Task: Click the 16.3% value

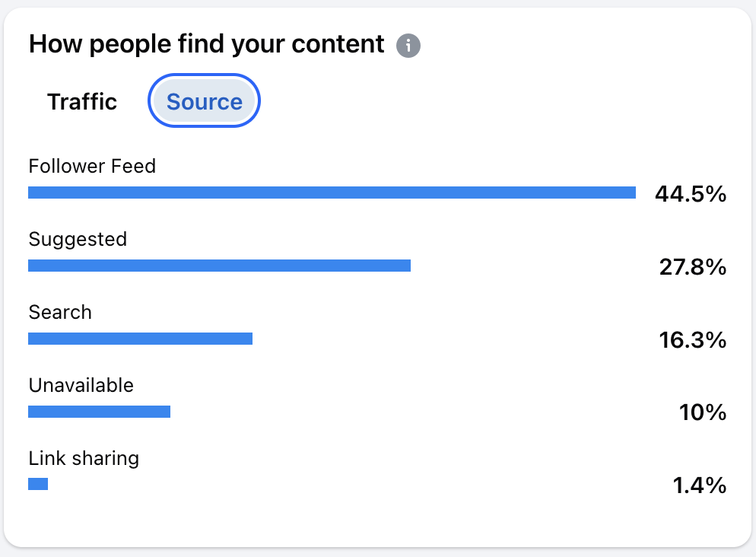Action: click(x=692, y=340)
